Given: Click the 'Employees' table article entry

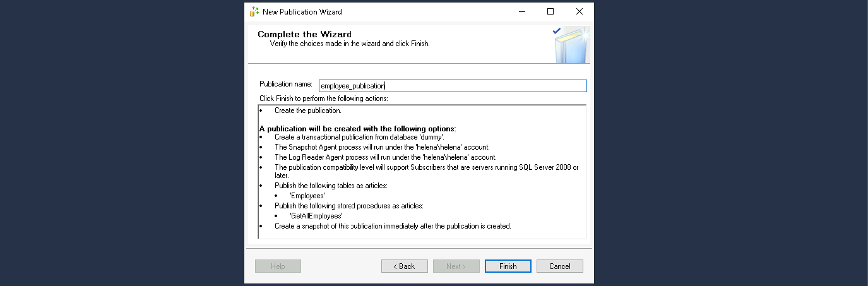Looking at the screenshot, I should click(x=307, y=196).
